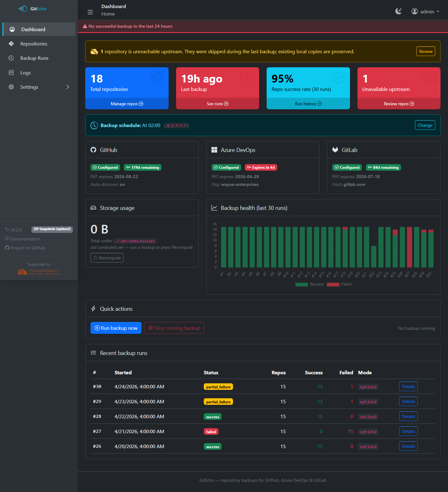Click the GitHub provider icon
The height and width of the screenshot is (492, 448).
(93, 150)
